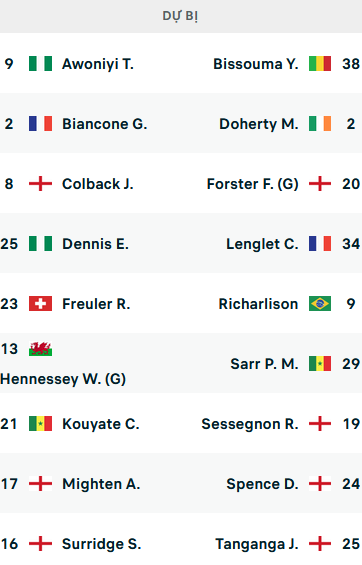Open player Awoniyi T. profile
The image size is (362, 565).
pos(98,64)
